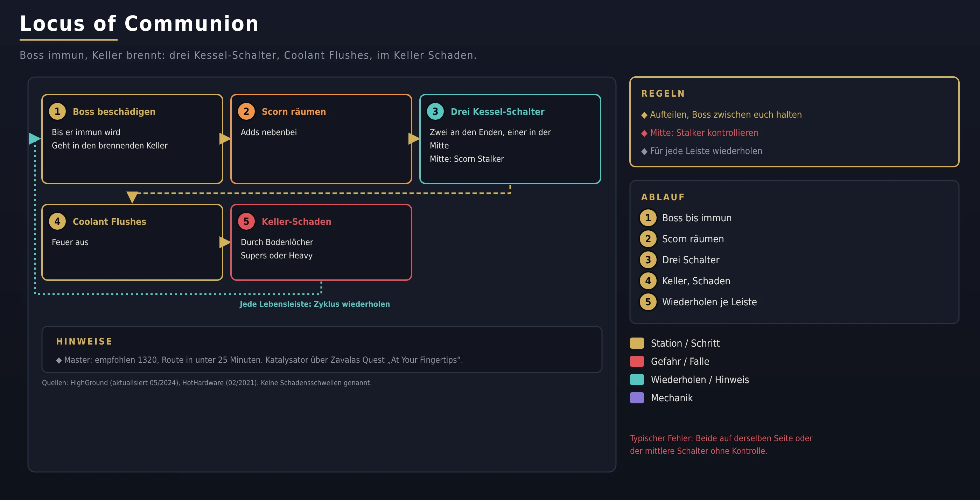This screenshot has width=980, height=500.
Task: Click the yellow Station / Schritt legend swatch
Action: (637, 343)
